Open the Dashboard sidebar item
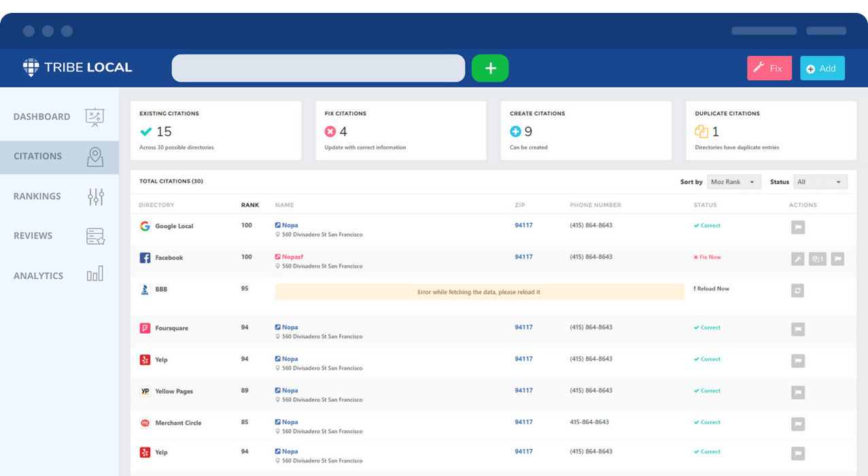 pos(59,117)
